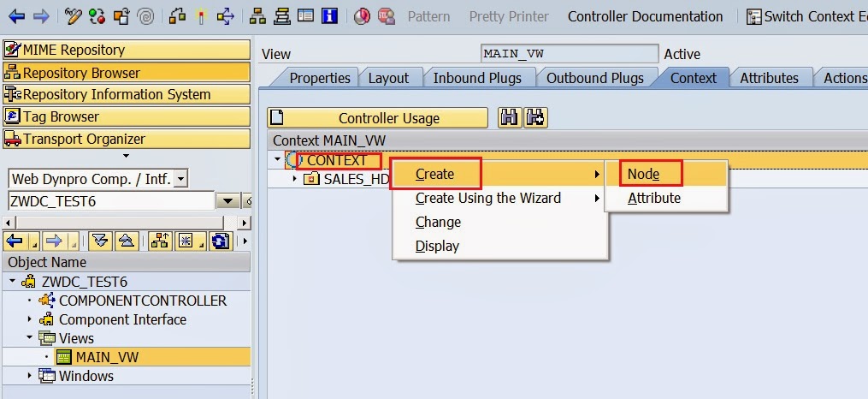Image resolution: width=868 pixels, height=399 pixels.
Task: Expand the Windows folder
Action: click(x=30, y=376)
